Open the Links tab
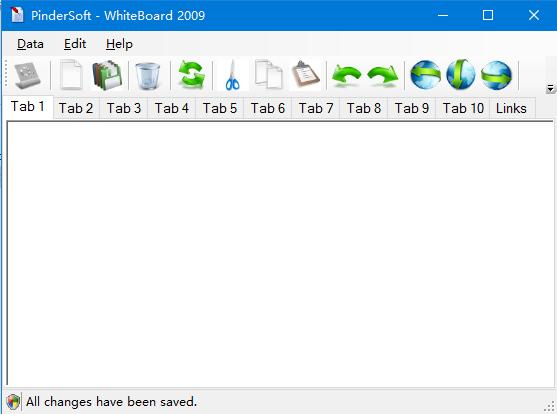The image size is (557, 414). (512, 108)
